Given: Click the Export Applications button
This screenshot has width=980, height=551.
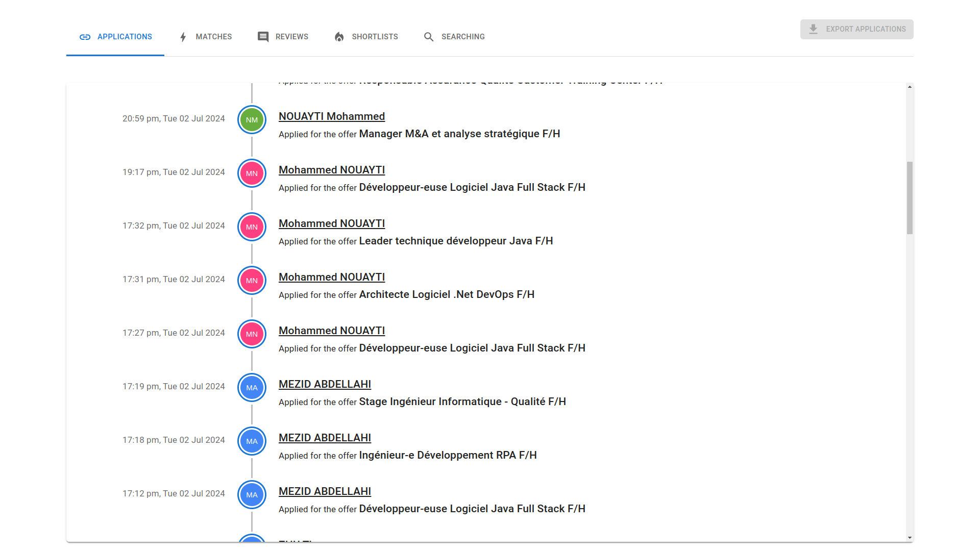Looking at the screenshot, I should pos(856,29).
